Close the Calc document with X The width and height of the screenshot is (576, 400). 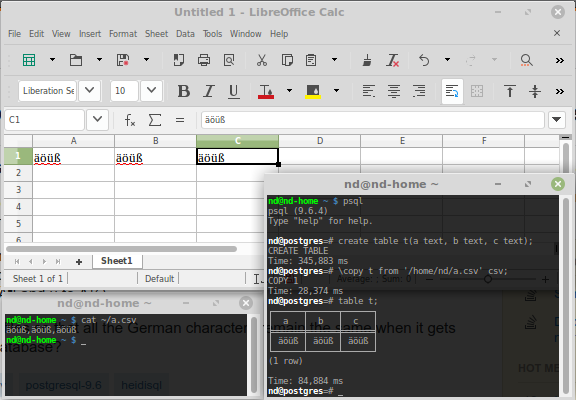[x=557, y=33]
